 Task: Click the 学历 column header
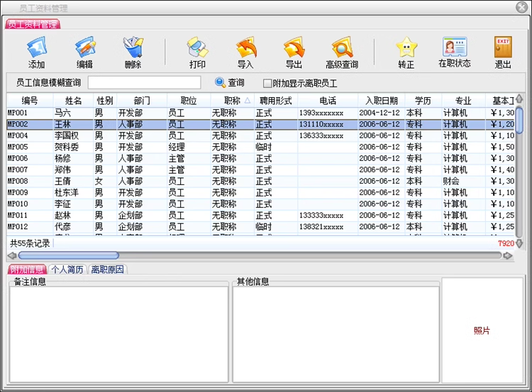pyautogui.click(x=423, y=101)
